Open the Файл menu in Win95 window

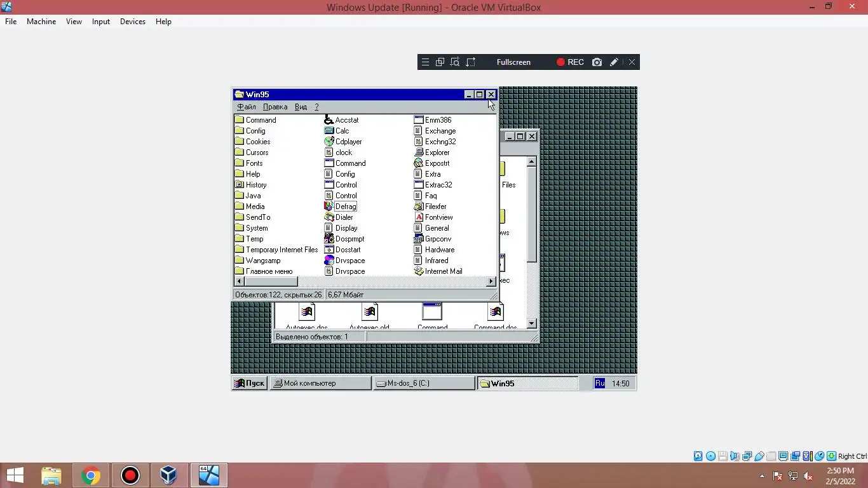[247, 107]
